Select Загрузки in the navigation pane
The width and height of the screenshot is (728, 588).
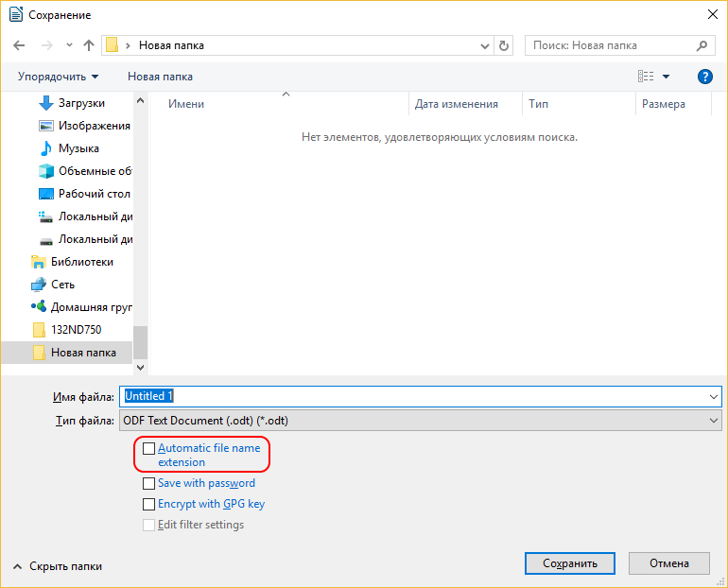point(81,103)
